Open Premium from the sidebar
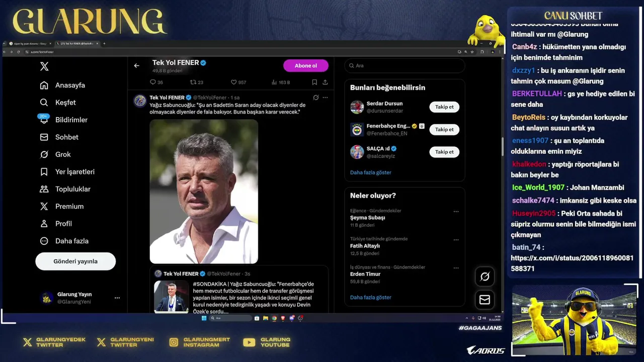This screenshot has height=362, width=644. pyautogui.click(x=62, y=207)
